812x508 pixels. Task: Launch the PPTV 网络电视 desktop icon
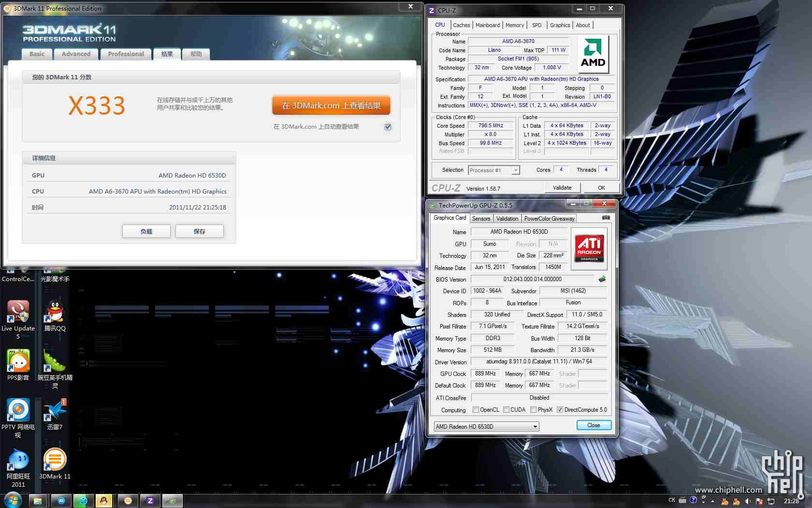click(x=18, y=418)
